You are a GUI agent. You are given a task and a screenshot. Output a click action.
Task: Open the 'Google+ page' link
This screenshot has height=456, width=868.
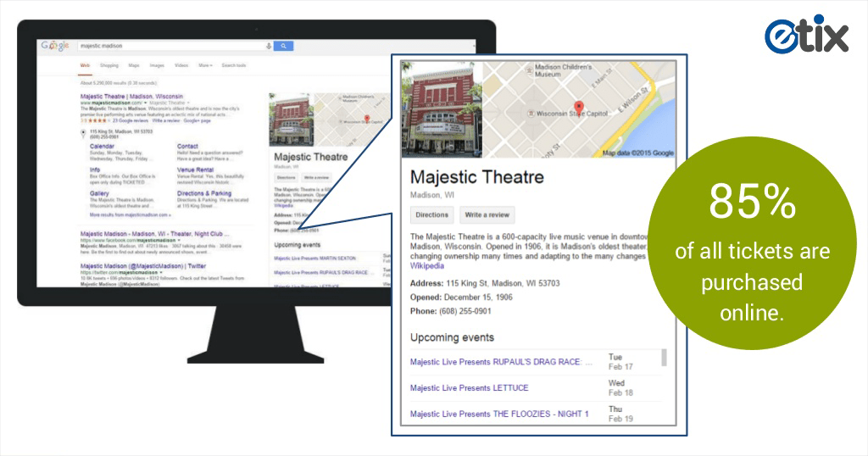pyautogui.click(x=197, y=120)
